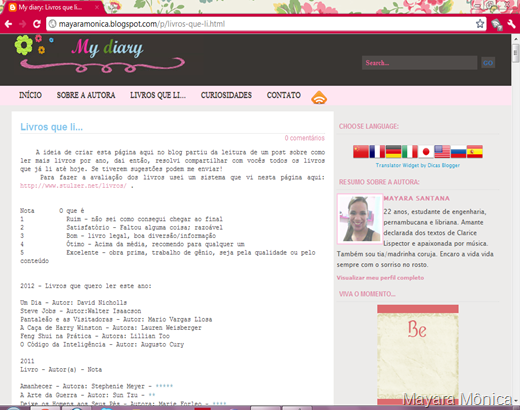
Task: Click the page vertical scrollbar thumb
Action: pos(516,53)
